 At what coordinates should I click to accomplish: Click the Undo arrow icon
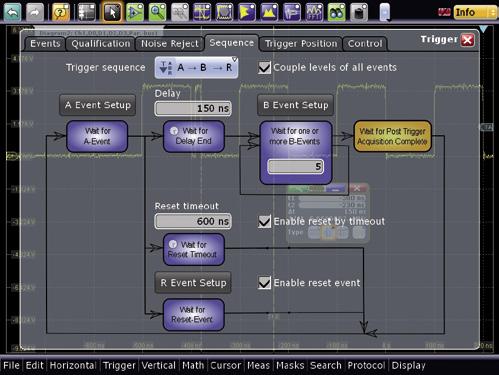tap(13, 12)
